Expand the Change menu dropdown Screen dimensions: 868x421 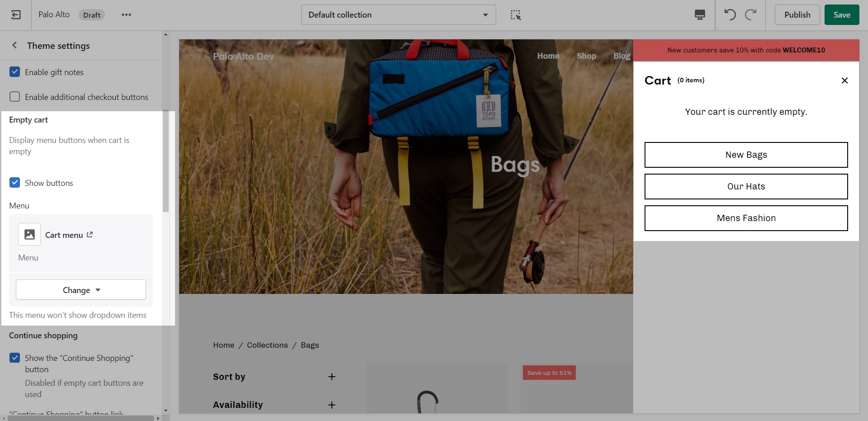[81, 290]
